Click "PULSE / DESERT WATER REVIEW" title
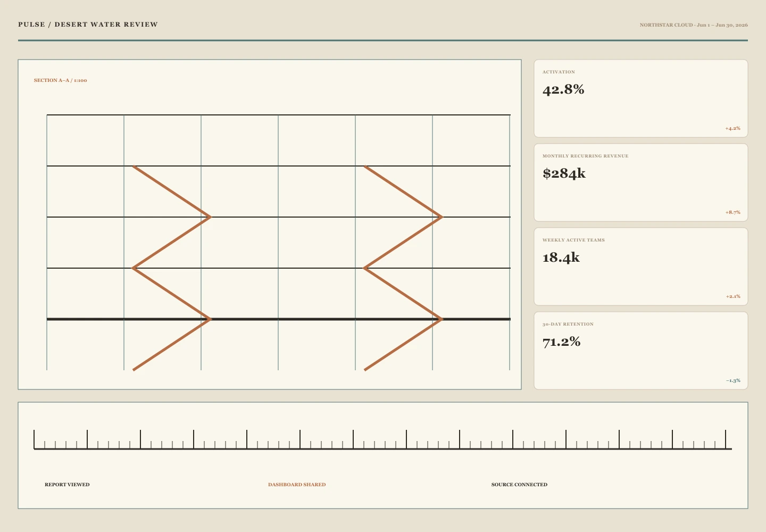This screenshot has width=766, height=532. coord(88,24)
